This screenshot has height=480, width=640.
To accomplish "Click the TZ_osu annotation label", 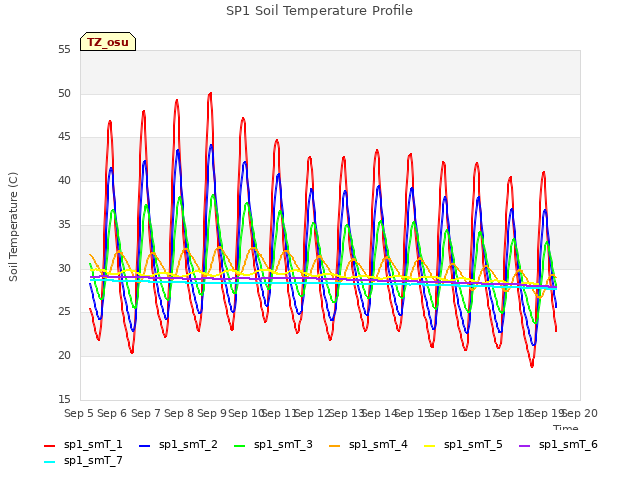I will click(108, 42).
